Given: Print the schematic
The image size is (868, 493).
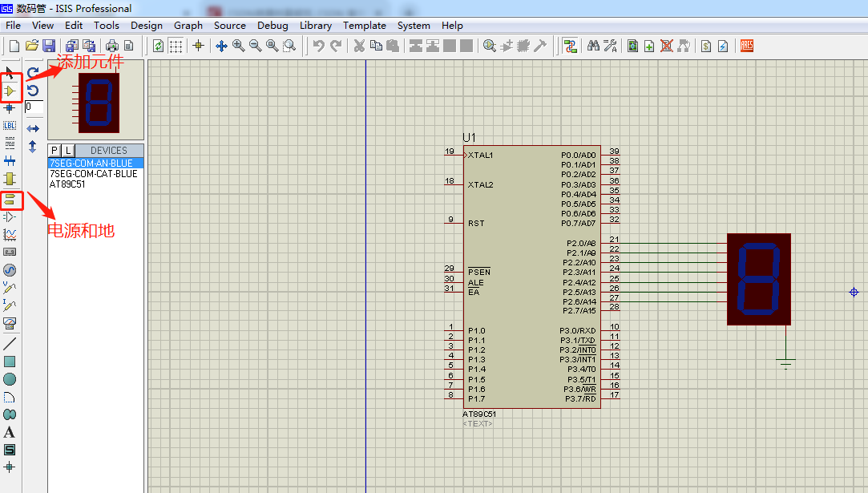Looking at the screenshot, I should point(112,46).
